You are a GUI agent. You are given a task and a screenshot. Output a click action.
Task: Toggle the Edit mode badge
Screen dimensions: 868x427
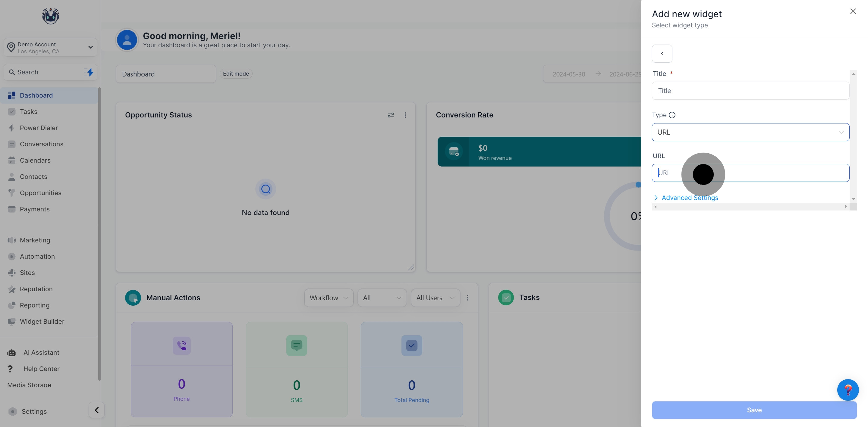coord(236,74)
